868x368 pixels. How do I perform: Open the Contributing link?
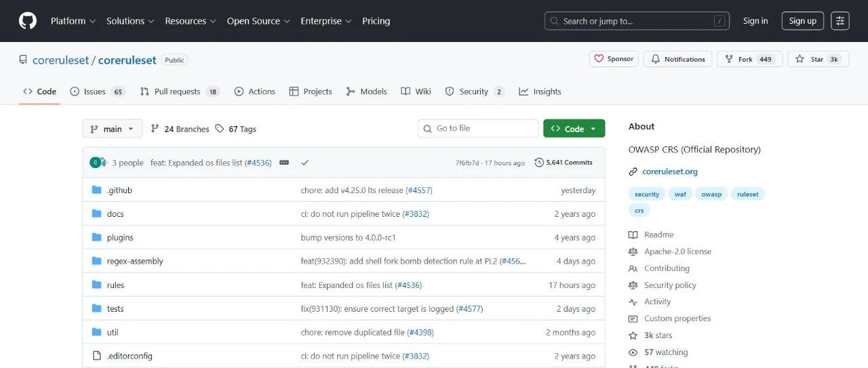pyautogui.click(x=658, y=268)
